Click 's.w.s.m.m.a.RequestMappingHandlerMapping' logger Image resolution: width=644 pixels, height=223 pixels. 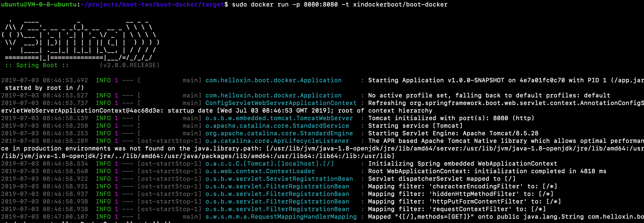(281, 217)
